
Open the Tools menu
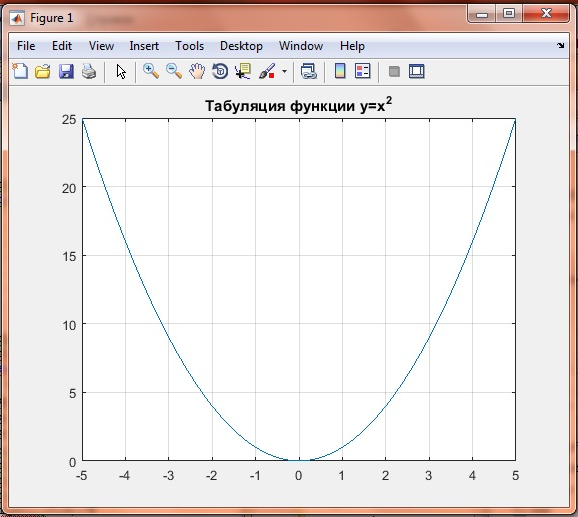tap(189, 46)
